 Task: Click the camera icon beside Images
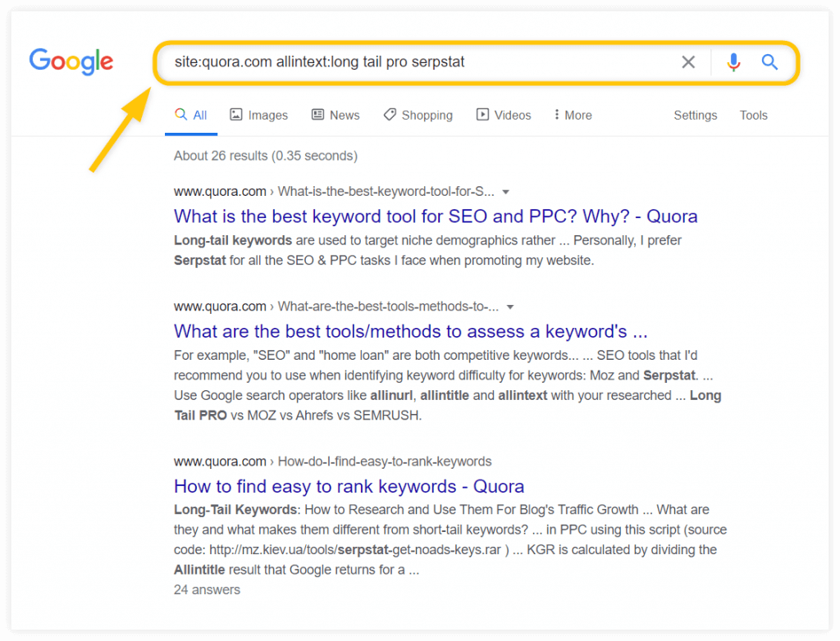(235, 115)
